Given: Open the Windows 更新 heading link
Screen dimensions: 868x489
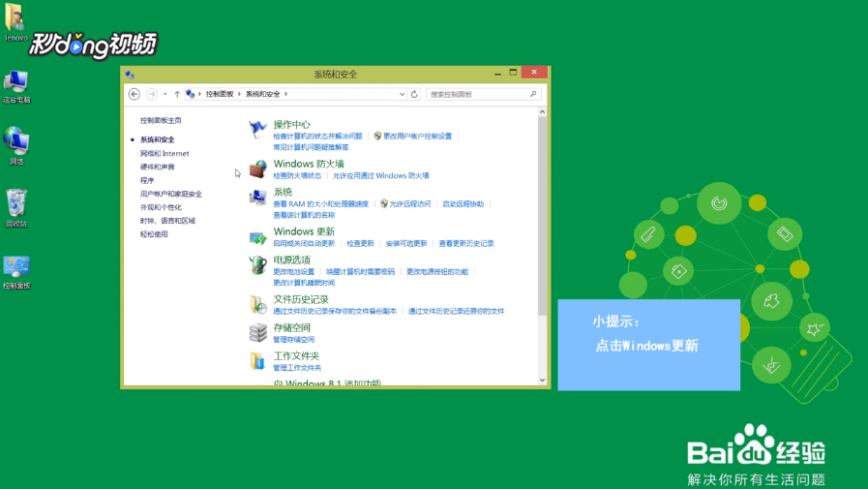Looking at the screenshot, I should pos(304,231).
